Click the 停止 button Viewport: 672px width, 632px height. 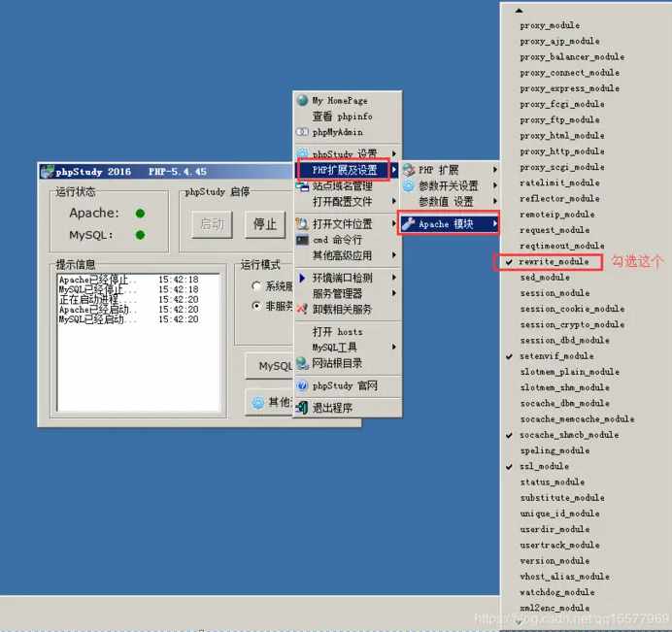265,224
